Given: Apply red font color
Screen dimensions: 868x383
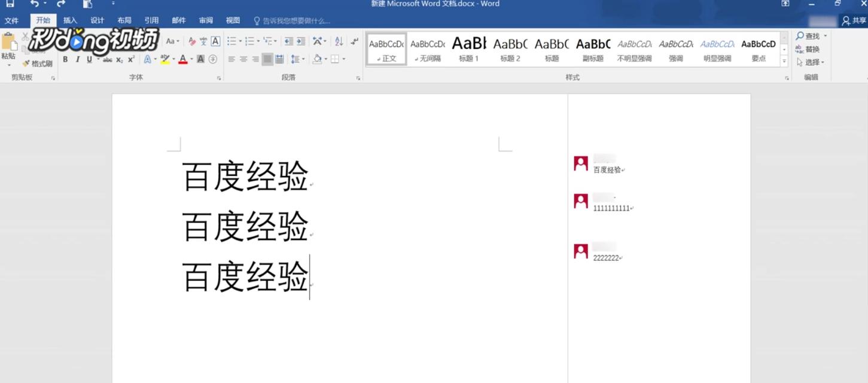Looking at the screenshot, I should pos(183,59).
